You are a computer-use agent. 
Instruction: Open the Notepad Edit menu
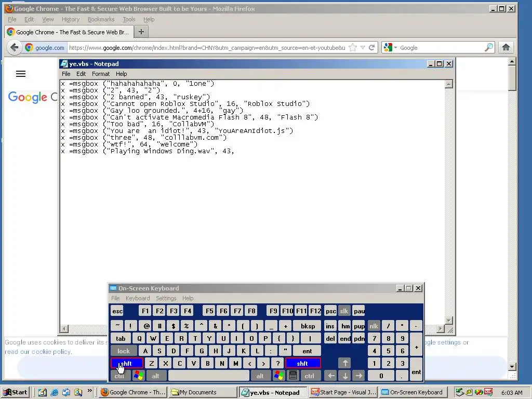click(x=81, y=74)
